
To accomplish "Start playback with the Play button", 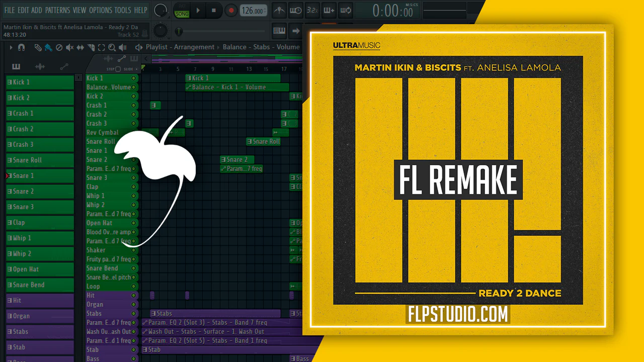I will point(198,10).
